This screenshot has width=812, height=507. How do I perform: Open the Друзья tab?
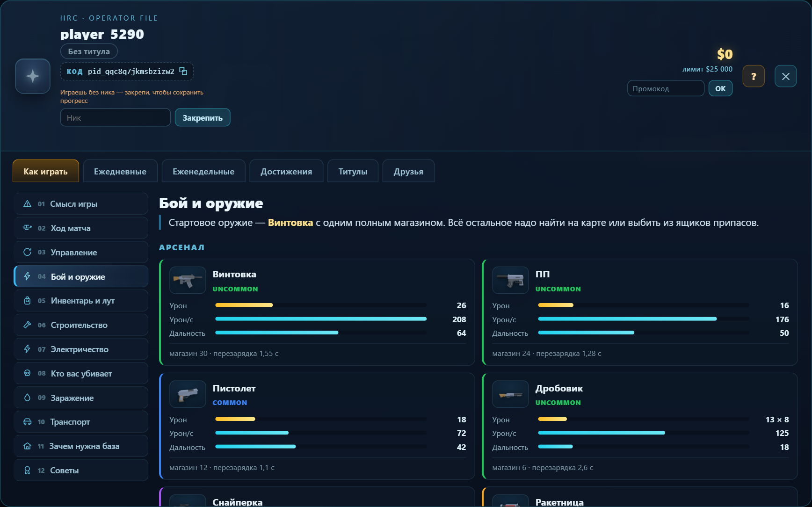[x=408, y=171]
